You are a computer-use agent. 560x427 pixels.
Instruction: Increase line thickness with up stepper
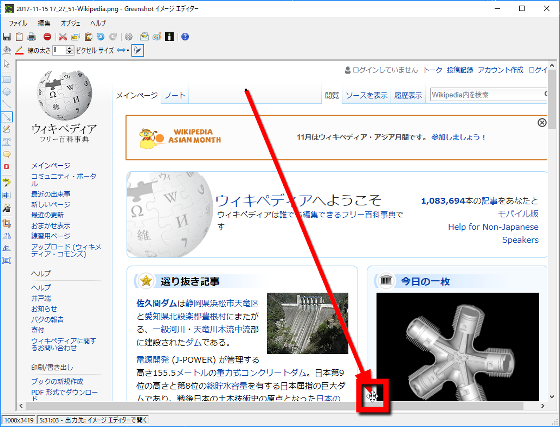70,49
